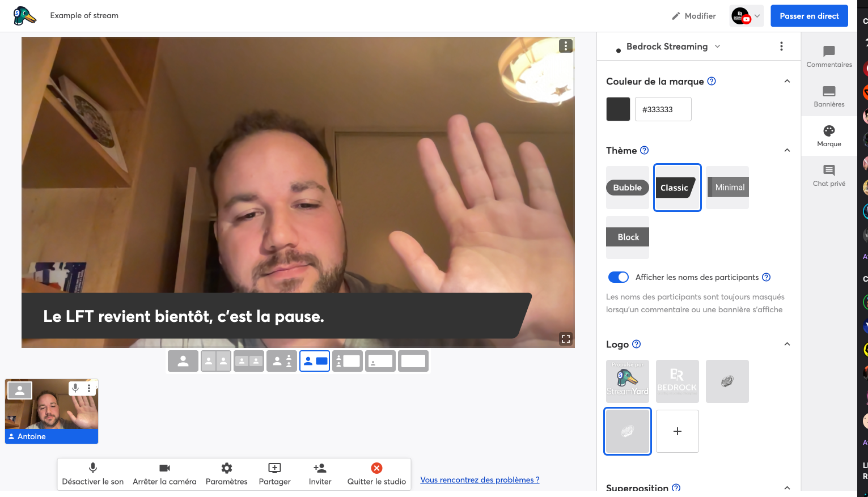868x497 pixels.
Task: Click the microphone icon to mute sound
Action: point(93,468)
